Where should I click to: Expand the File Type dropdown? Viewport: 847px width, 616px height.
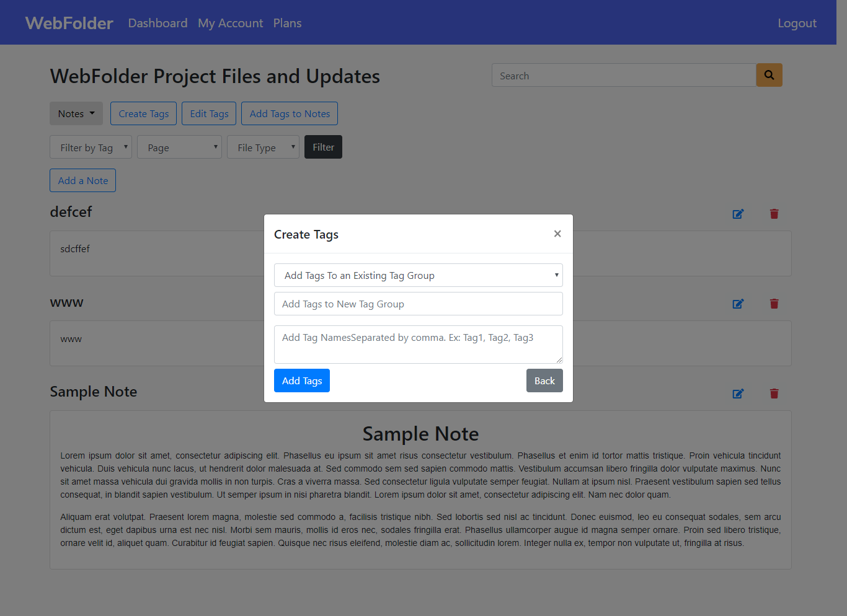(263, 147)
